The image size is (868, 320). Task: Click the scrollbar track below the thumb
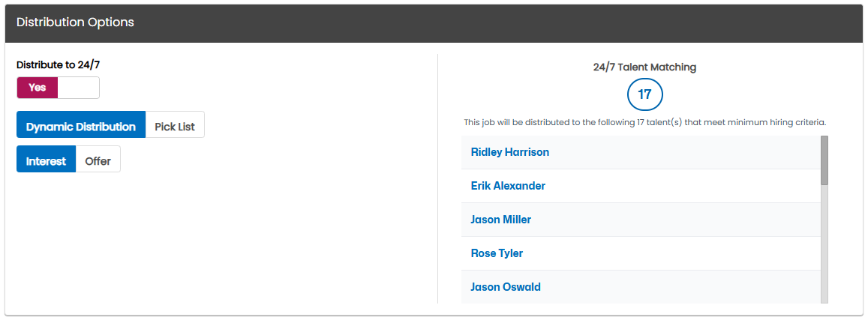(824, 243)
